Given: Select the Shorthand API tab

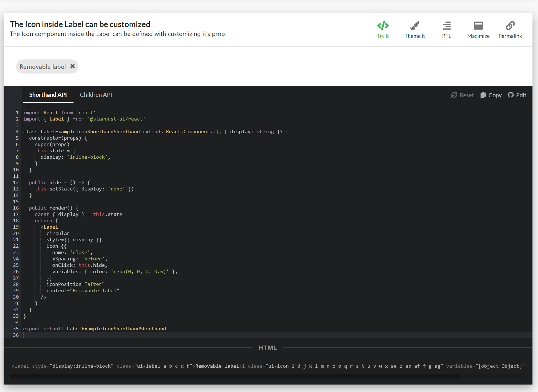Looking at the screenshot, I should click(x=48, y=95).
